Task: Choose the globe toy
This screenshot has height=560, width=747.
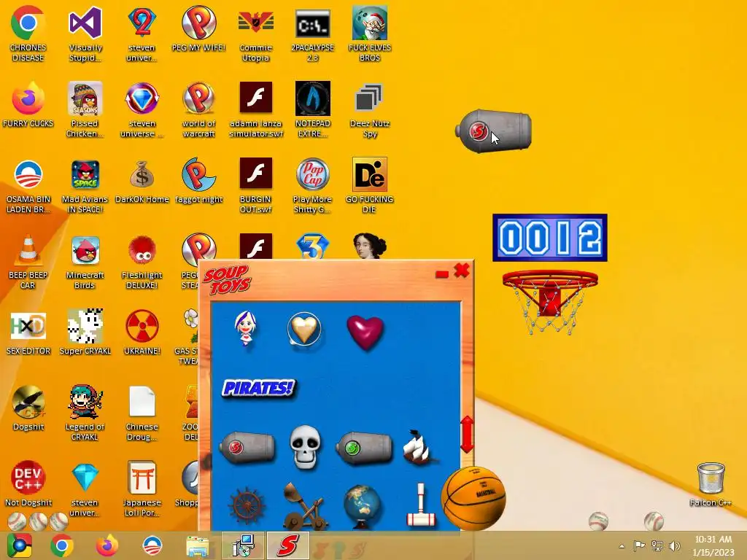Action: 363,507
